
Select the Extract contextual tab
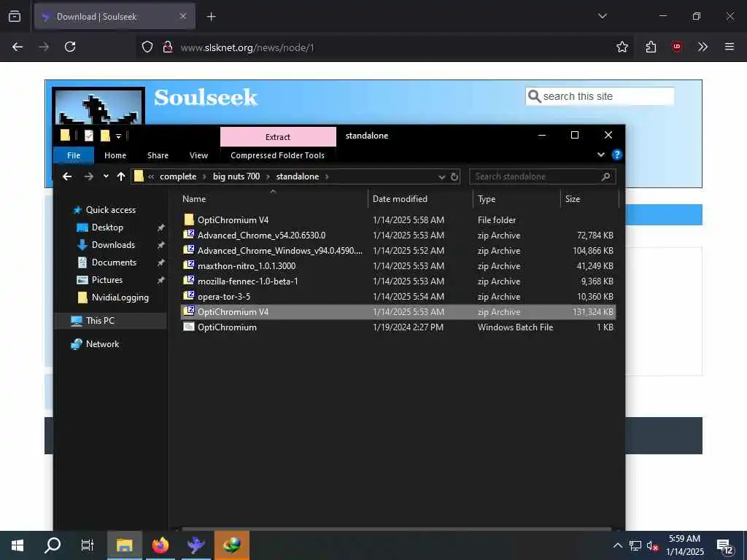(278, 136)
